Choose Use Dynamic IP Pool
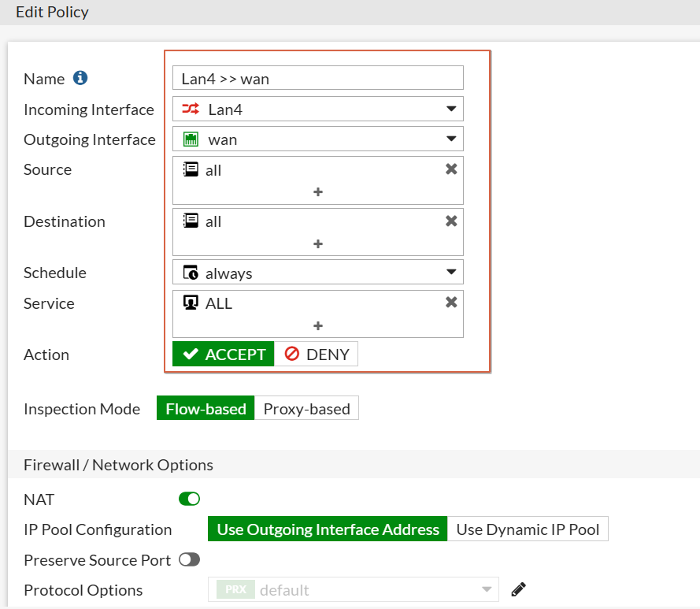The width and height of the screenshot is (700, 609). pyautogui.click(x=528, y=529)
